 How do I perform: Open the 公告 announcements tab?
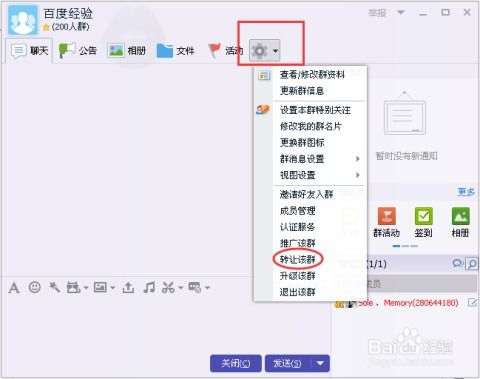[78, 51]
